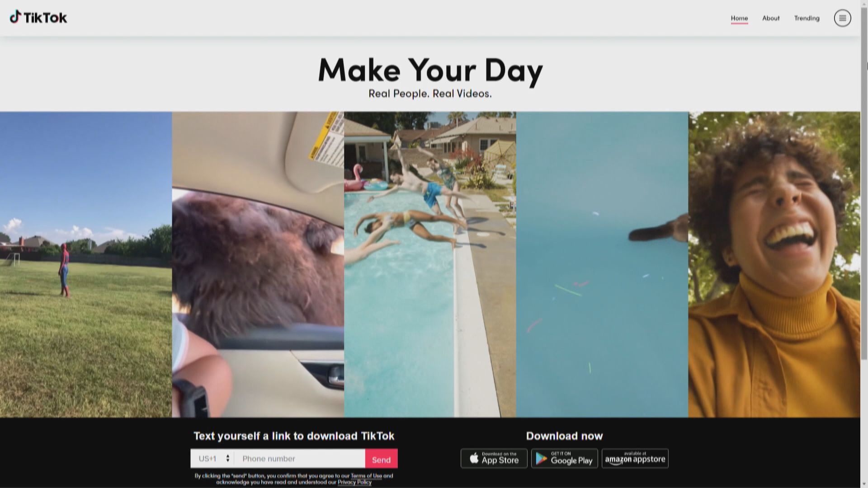Click the red Send button
Screen dimensions: 868x488
pyautogui.click(x=381, y=459)
